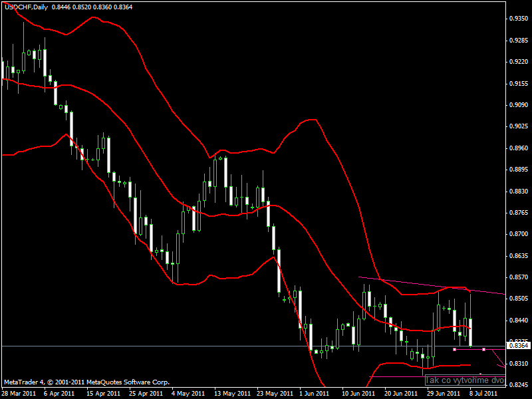Screen dimensions: 532x399
Task: Click the MetaTrader 4 MetaQuotes copyright text
Action: click(x=86, y=382)
